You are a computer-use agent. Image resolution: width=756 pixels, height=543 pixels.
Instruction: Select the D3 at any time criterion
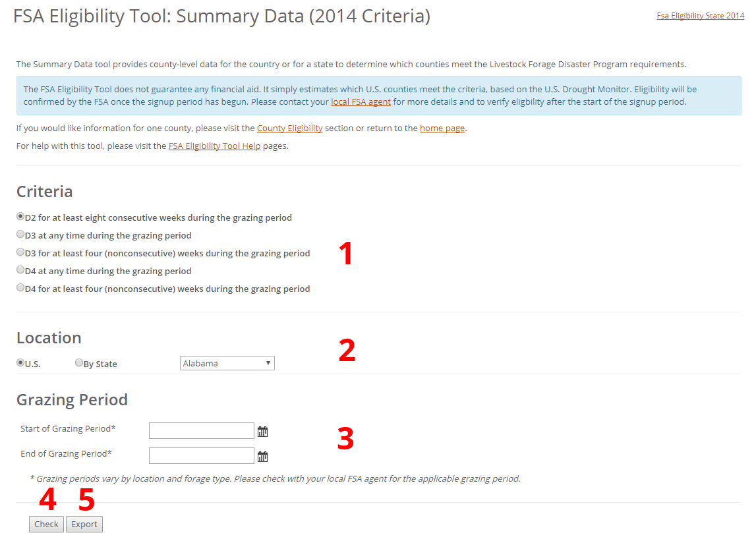click(x=20, y=234)
